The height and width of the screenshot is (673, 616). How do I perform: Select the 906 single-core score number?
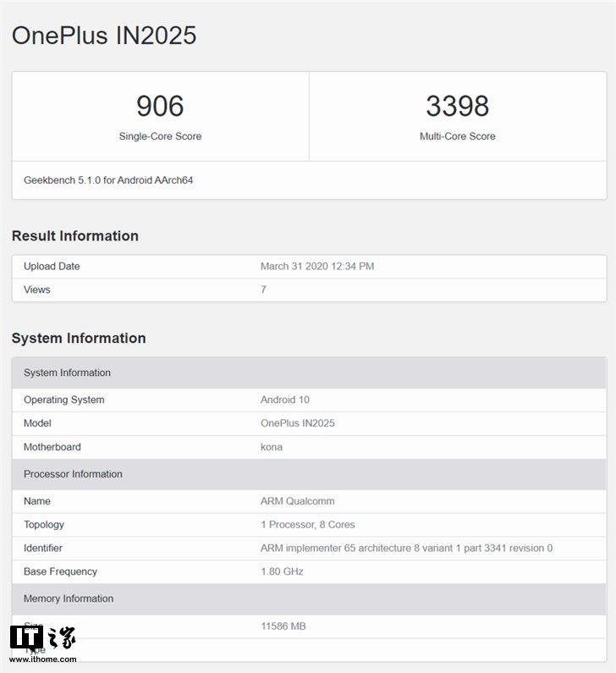(x=160, y=106)
